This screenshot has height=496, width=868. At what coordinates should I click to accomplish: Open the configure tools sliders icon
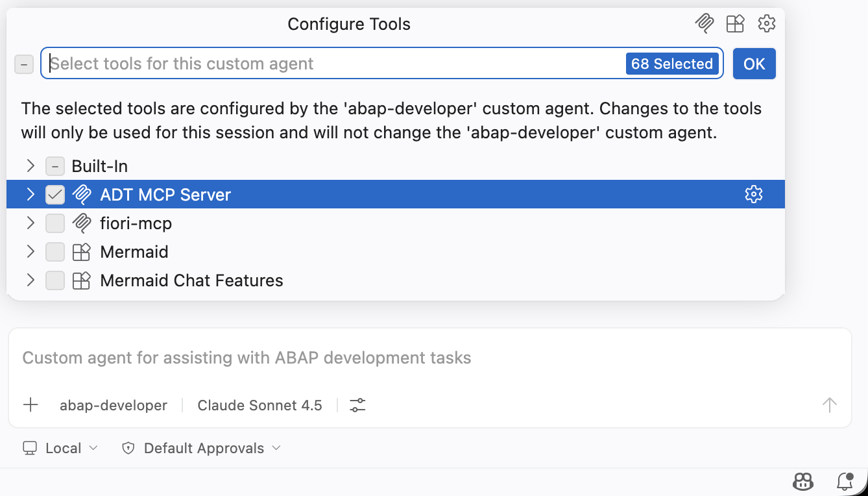coord(357,405)
